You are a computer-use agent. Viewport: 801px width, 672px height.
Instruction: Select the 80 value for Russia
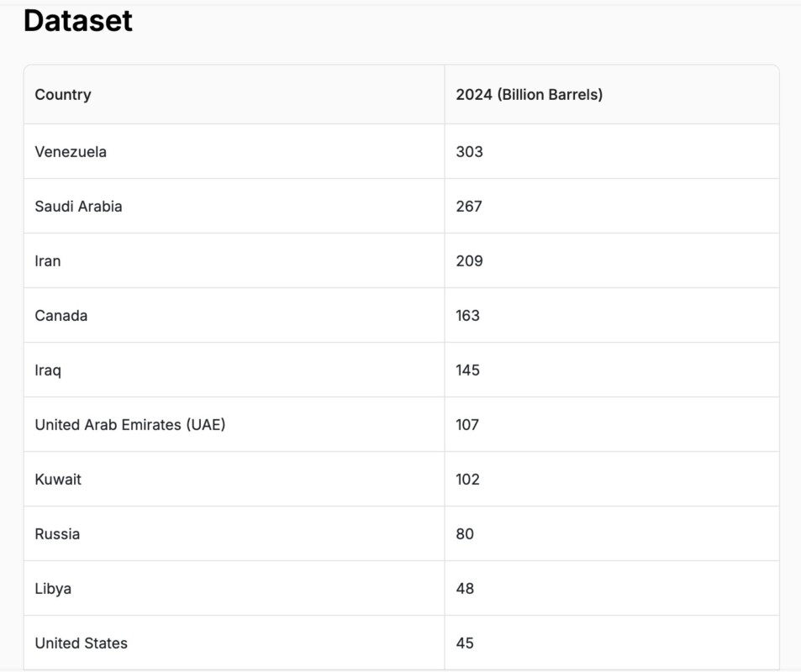(x=465, y=534)
